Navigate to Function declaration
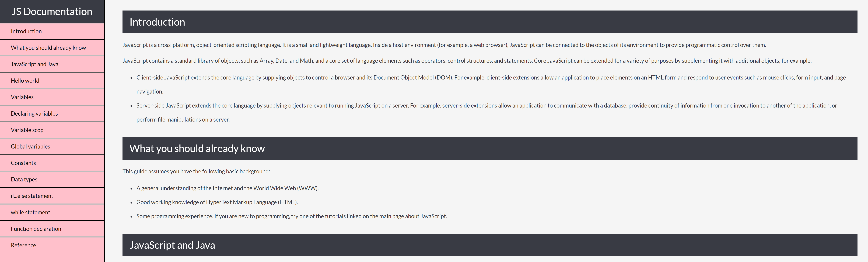 tap(36, 229)
